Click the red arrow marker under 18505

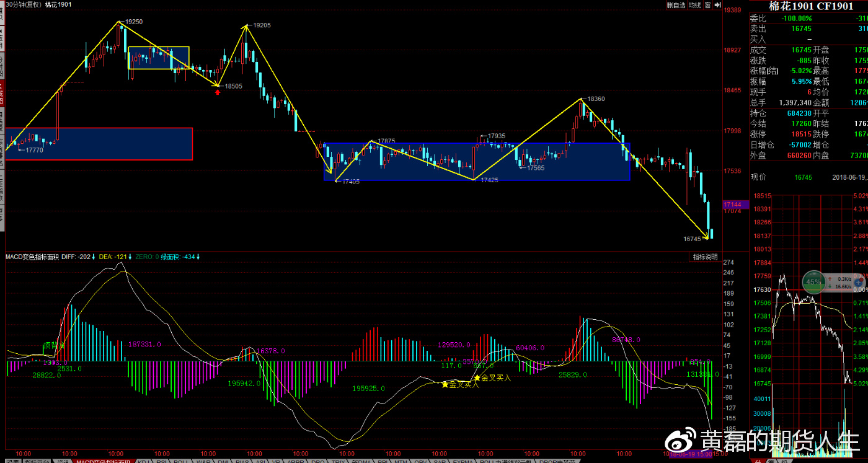tap(218, 92)
